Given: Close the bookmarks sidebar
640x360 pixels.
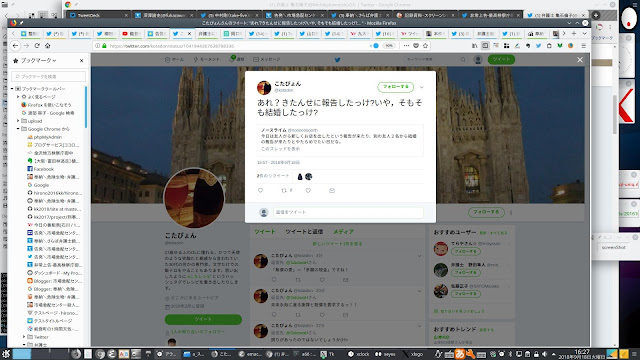Looking at the screenshot, I should [x=82, y=60].
